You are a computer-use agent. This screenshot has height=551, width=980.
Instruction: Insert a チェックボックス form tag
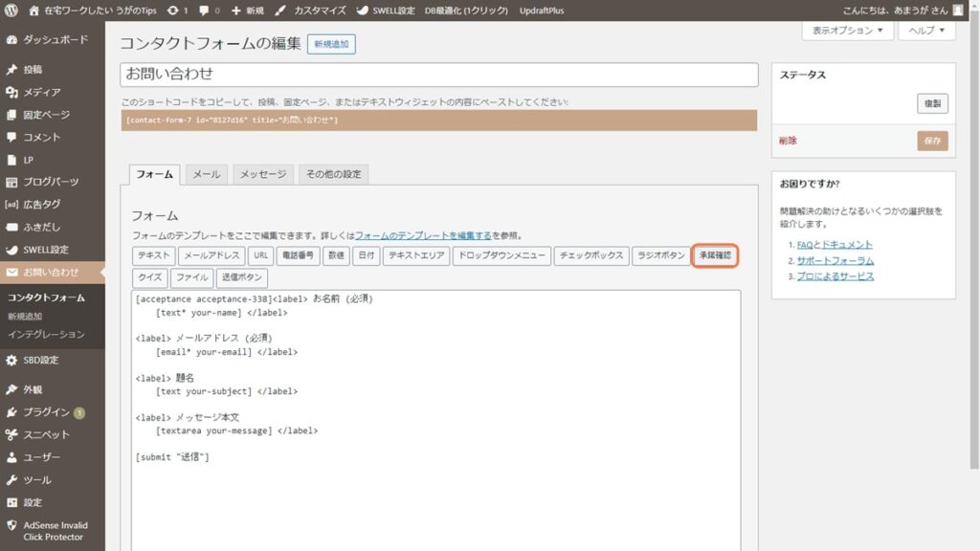coord(590,255)
